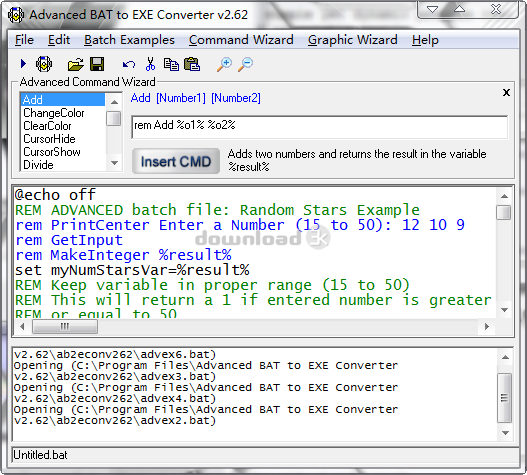Copy selection with copy icon
This screenshot has height=475, width=527.
(171, 64)
